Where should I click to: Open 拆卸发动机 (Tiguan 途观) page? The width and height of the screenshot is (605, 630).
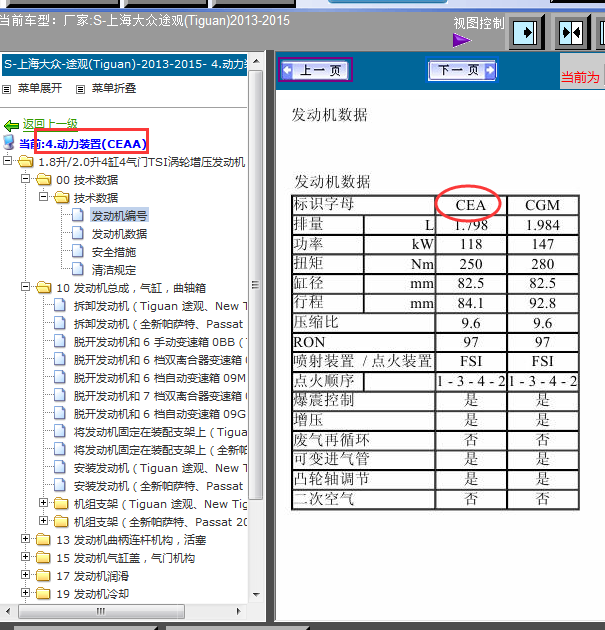(x=160, y=306)
